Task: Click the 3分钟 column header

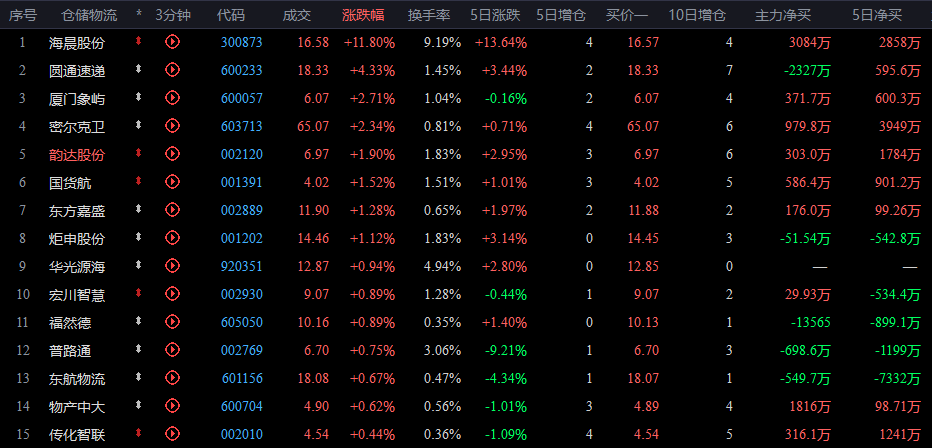Action: pyautogui.click(x=173, y=15)
